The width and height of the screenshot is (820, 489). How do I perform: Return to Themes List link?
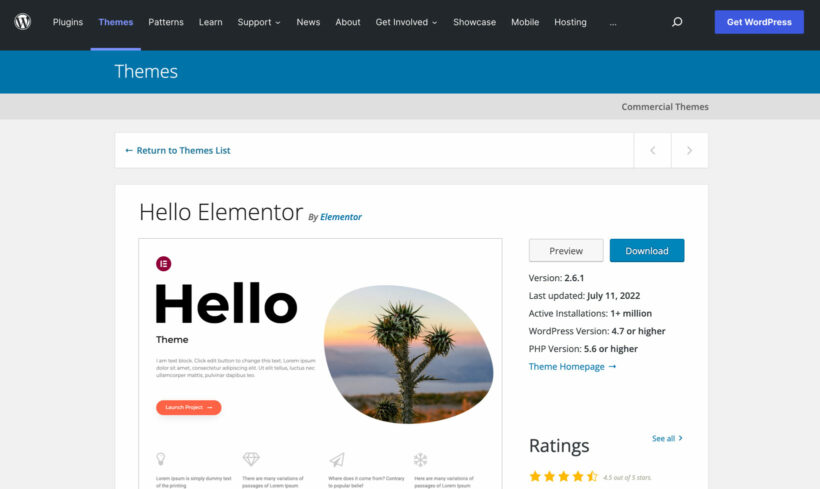click(178, 151)
